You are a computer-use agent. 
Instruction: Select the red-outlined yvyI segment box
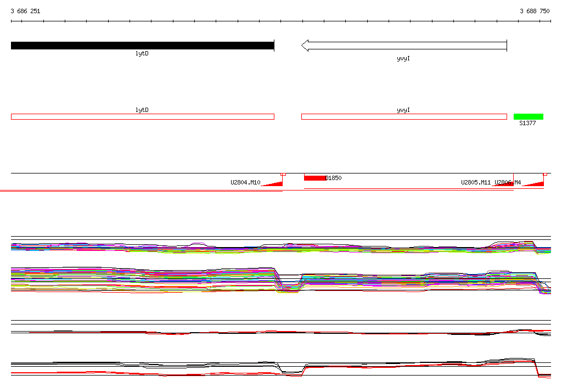404,116
